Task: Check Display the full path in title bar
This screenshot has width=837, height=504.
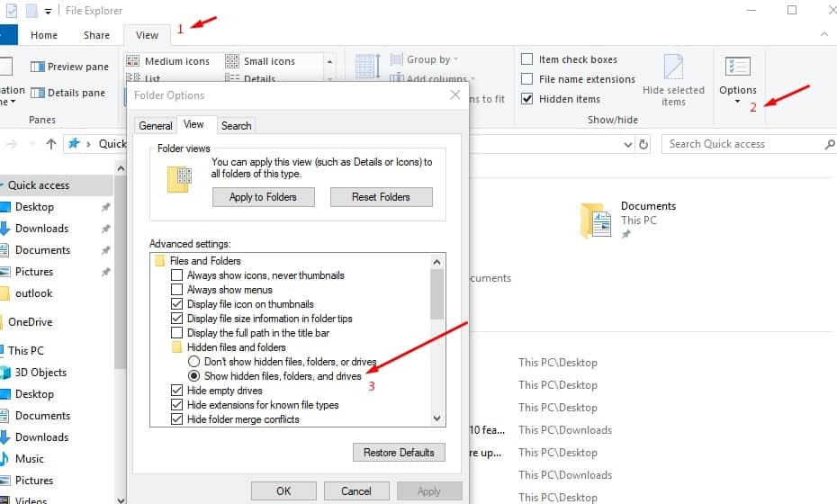Action: pyautogui.click(x=176, y=333)
